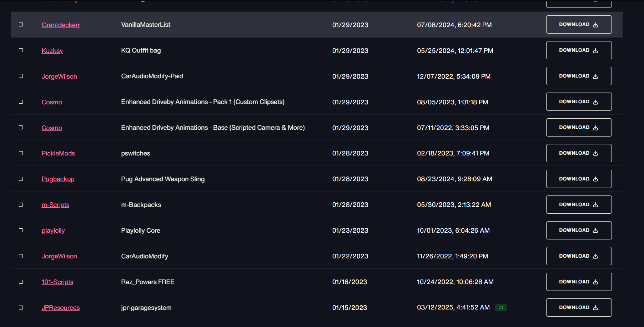This screenshot has width=644, height=327.
Task: Visit the Kuzkay author page
Action: coord(52,51)
